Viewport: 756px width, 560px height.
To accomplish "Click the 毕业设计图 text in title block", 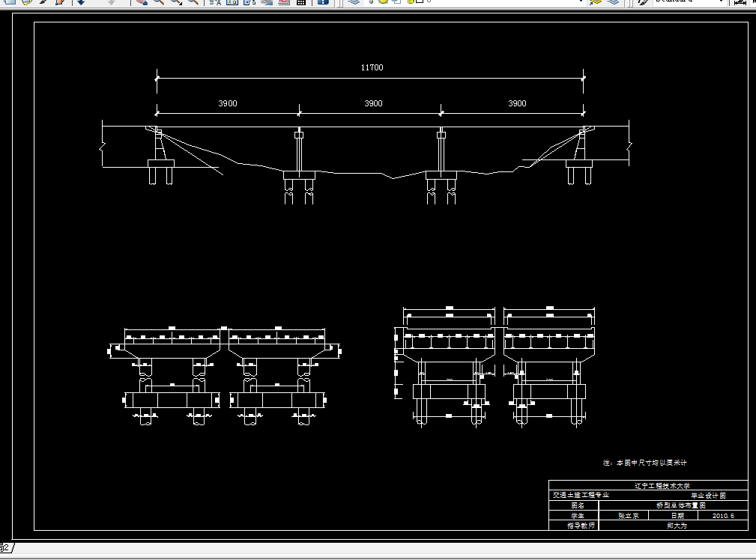I will (x=708, y=496).
